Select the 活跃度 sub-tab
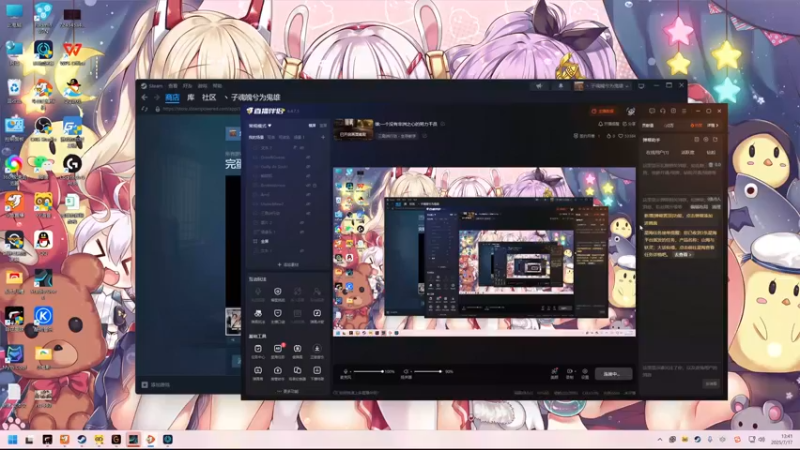This screenshot has height=450, width=800. (x=687, y=152)
